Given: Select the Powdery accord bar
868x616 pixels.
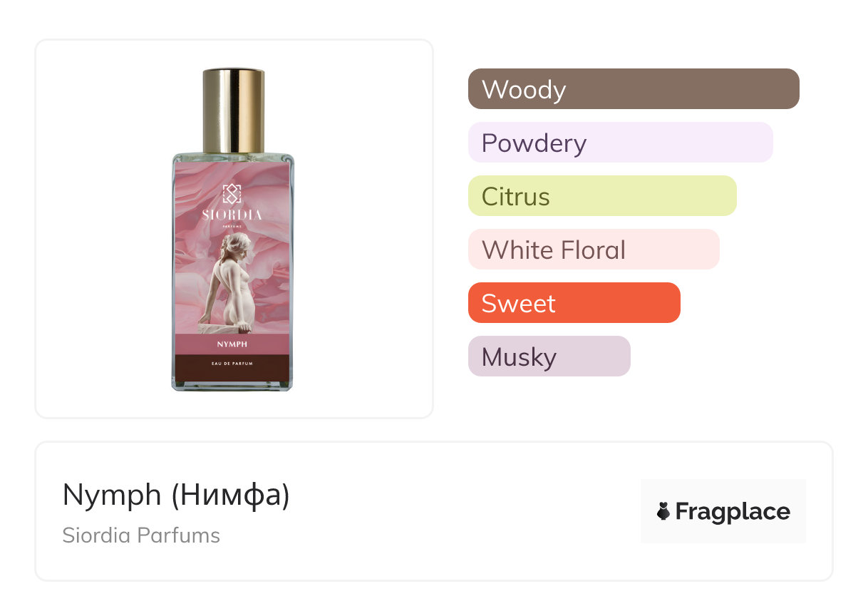Looking at the screenshot, I should click(x=620, y=143).
